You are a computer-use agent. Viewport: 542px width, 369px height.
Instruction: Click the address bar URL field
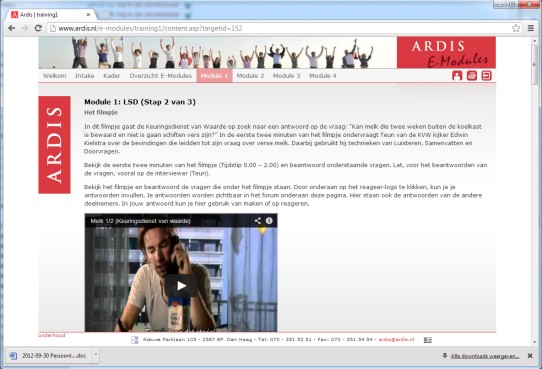pyautogui.click(x=278, y=28)
